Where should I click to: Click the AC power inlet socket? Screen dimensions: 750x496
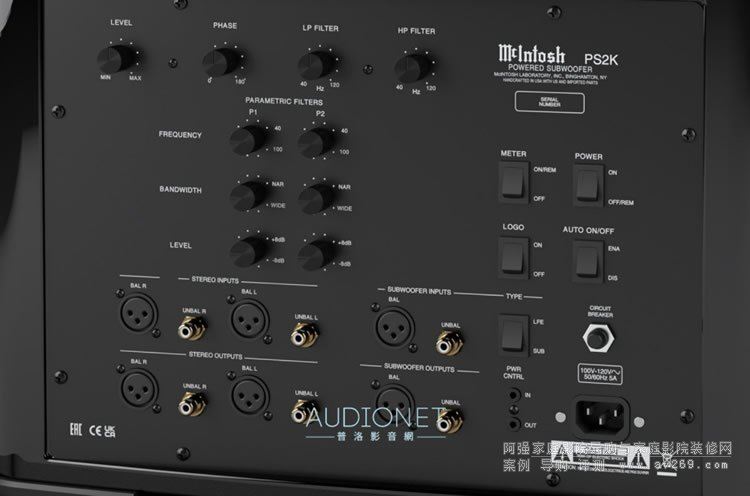click(600, 417)
